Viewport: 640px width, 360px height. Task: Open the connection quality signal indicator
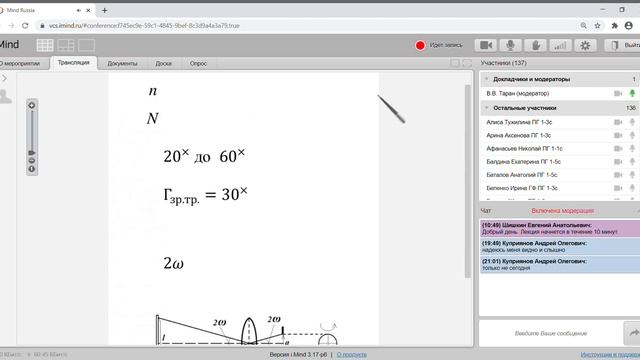point(560,45)
